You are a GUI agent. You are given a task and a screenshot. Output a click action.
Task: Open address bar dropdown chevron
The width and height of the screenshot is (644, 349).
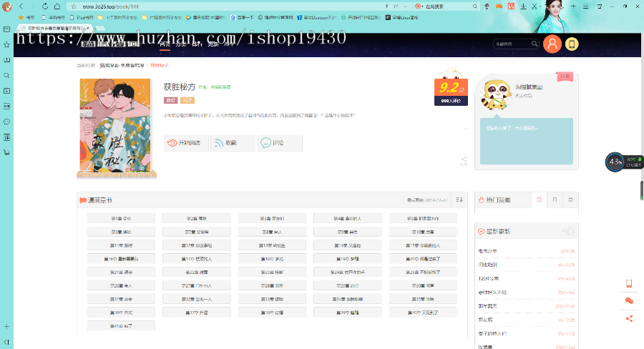[405, 6]
